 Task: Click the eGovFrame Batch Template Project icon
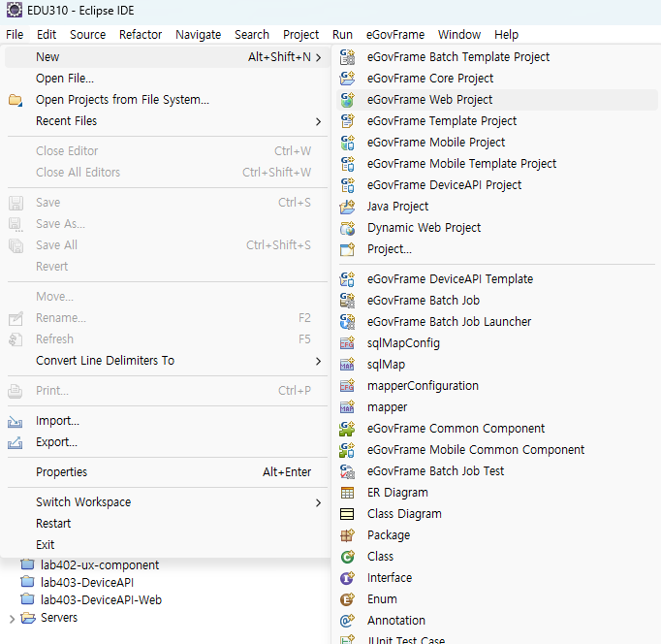coord(347,57)
